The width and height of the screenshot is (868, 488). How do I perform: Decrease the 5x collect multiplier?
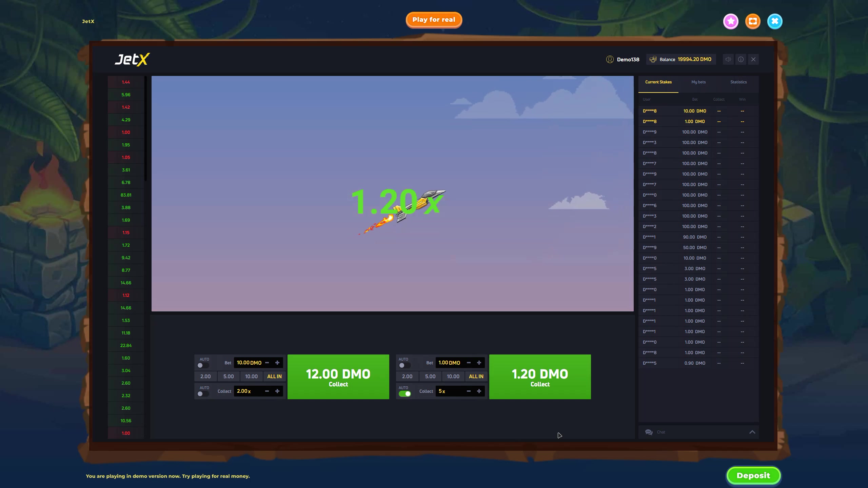click(x=469, y=391)
